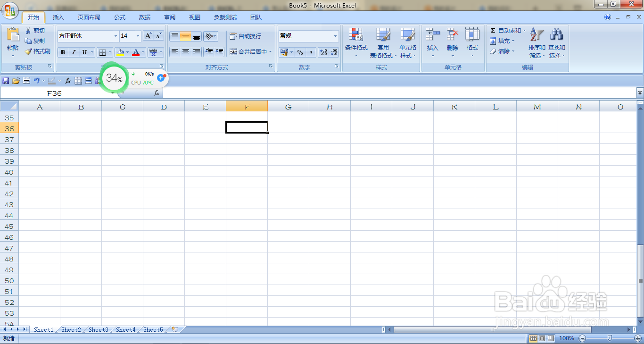This screenshot has height=344, width=644.
Task: Toggle Bold formatting
Action: point(63,52)
